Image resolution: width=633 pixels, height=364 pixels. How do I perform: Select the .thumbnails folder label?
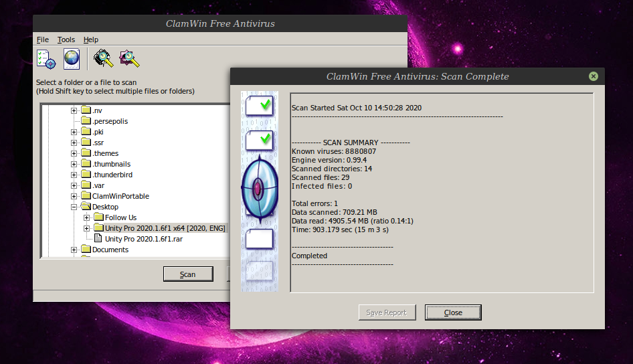pos(112,164)
